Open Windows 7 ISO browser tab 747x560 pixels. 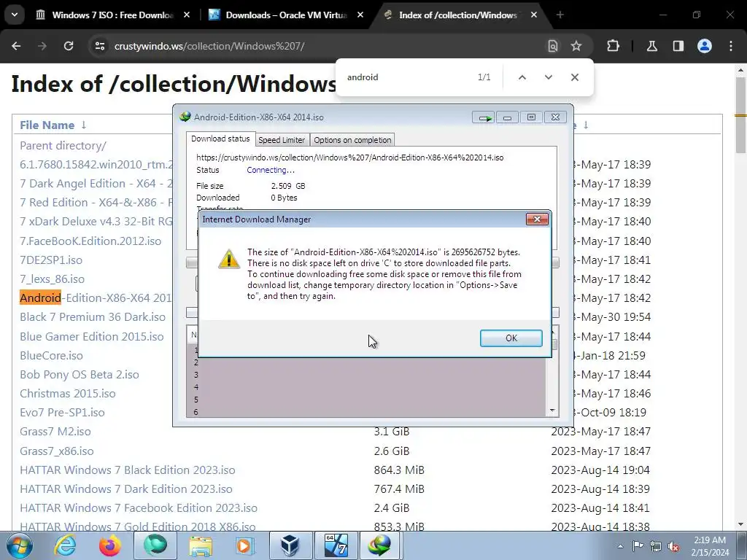[x=112, y=15]
